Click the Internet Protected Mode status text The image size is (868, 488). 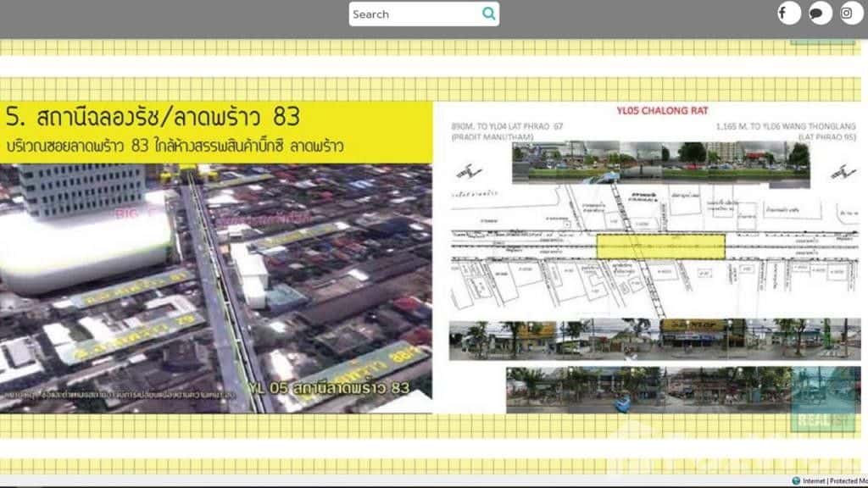[835, 481]
